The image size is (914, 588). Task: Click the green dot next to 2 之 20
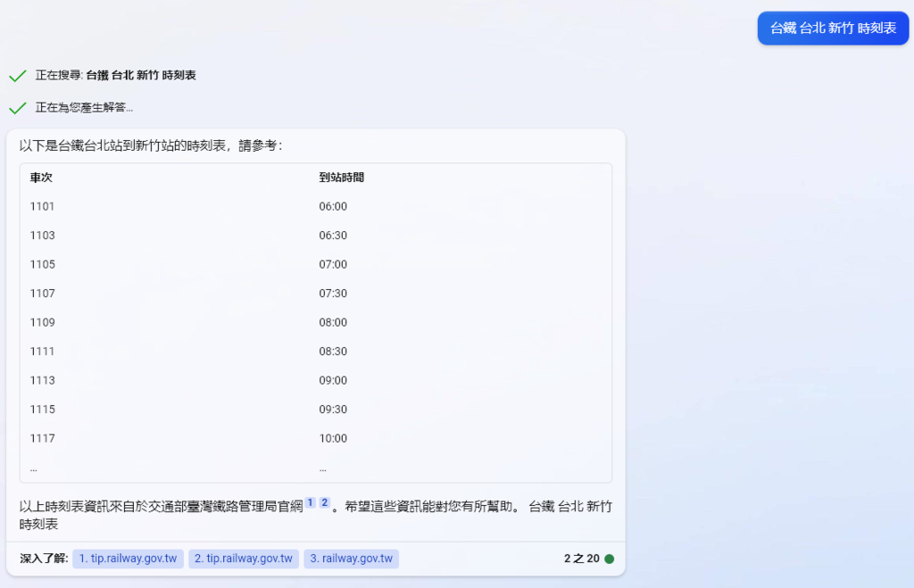pos(609,559)
